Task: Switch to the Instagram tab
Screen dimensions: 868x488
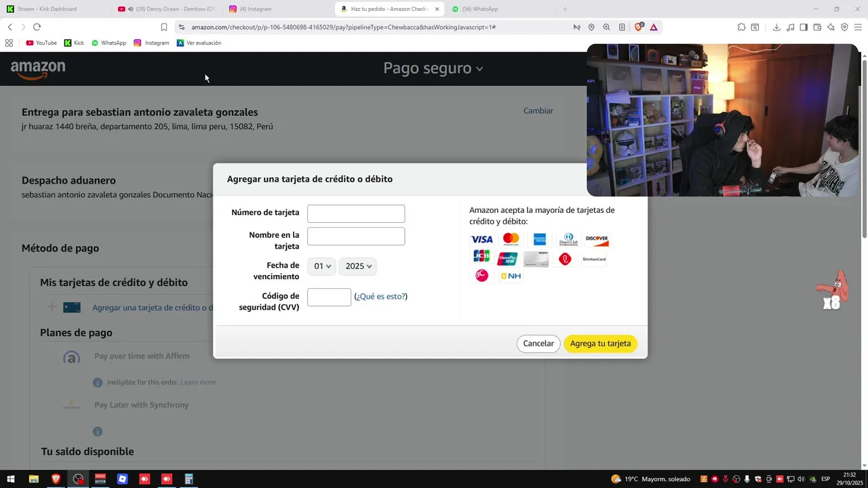Action: [x=278, y=9]
